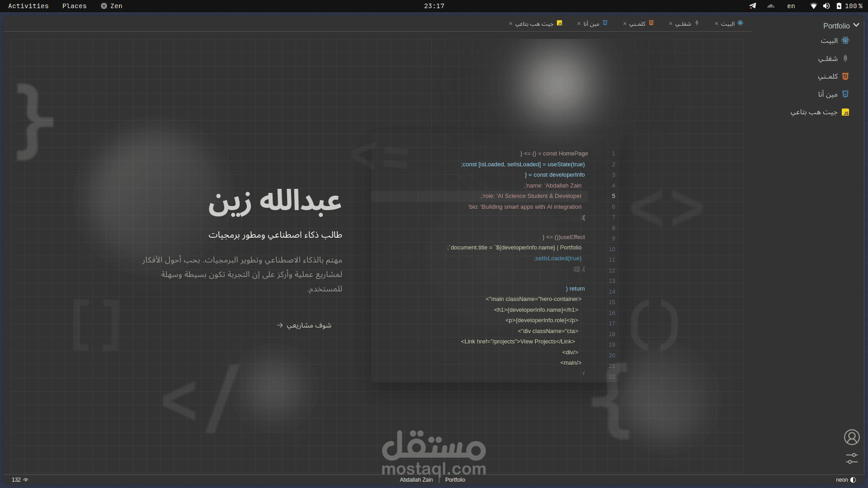Click the HTML5 icon beside كلمني in sidebar
The height and width of the screenshot is (488, 868).
[845, 76]
